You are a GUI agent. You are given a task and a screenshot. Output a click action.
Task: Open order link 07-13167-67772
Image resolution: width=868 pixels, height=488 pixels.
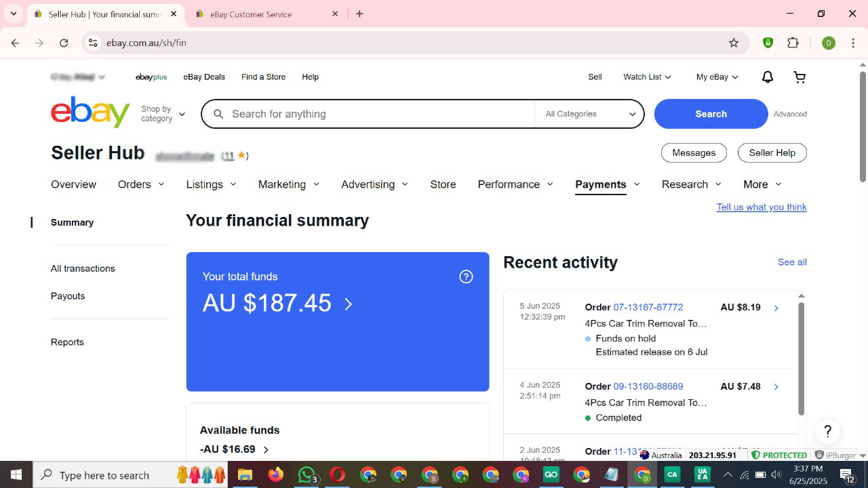[x=648, y=308]
